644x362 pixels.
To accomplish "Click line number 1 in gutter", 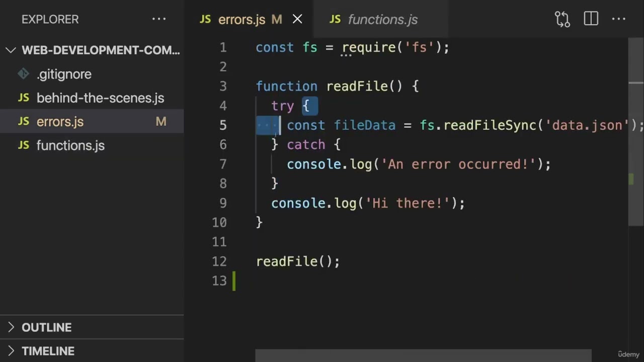I will [223, 48].
